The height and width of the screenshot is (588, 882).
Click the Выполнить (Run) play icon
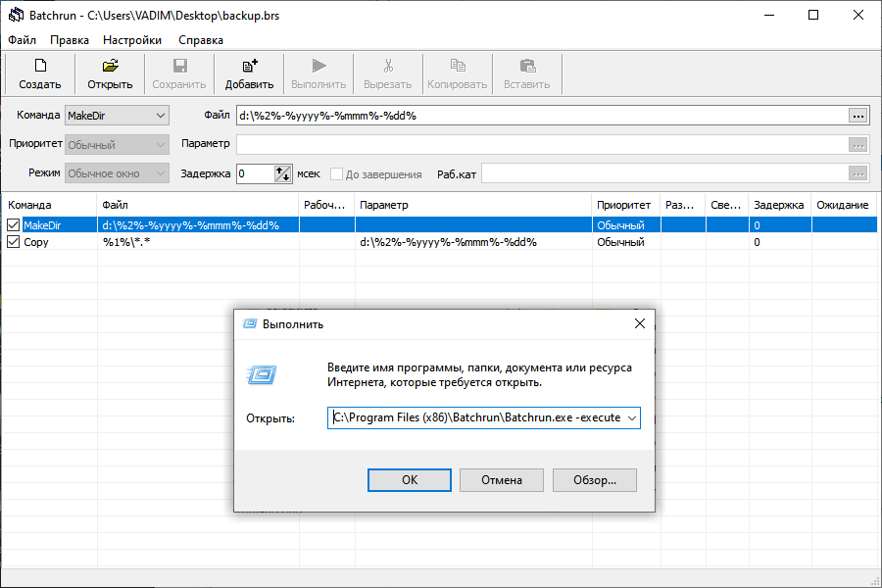pos(318,66)
